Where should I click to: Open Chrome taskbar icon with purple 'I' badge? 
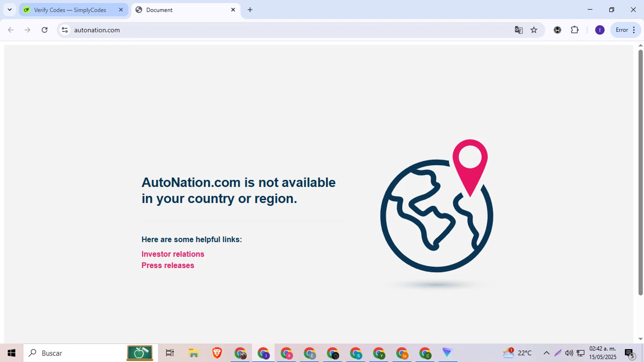coord(264,353)
